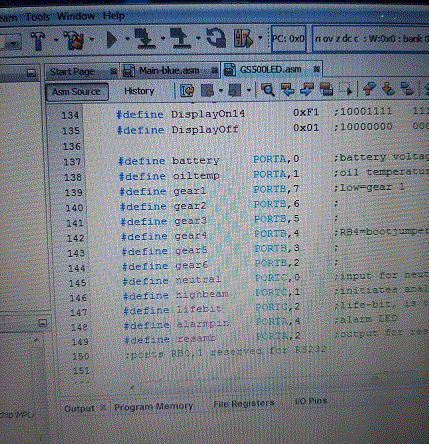Click the word DisplayOn14 in code
The image size is (429, 444).
(x=208, y=114)
